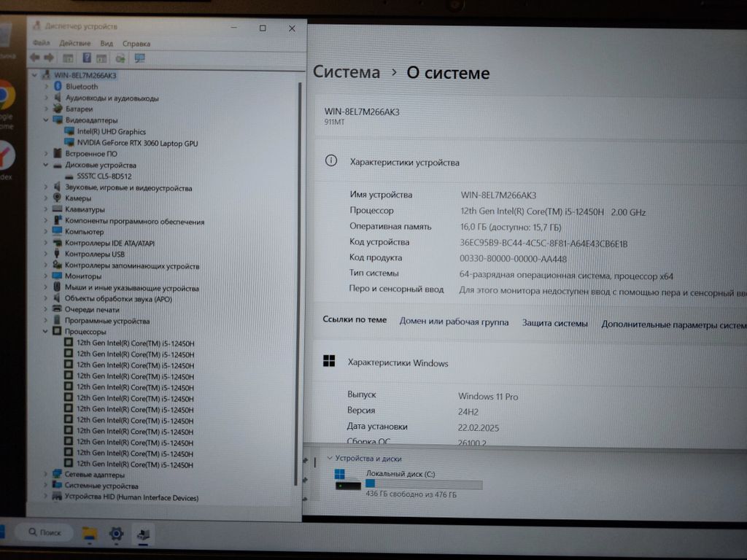Click the Контроллеры USB category icon
Screen dimensions: 747x560
coord(57,254)
